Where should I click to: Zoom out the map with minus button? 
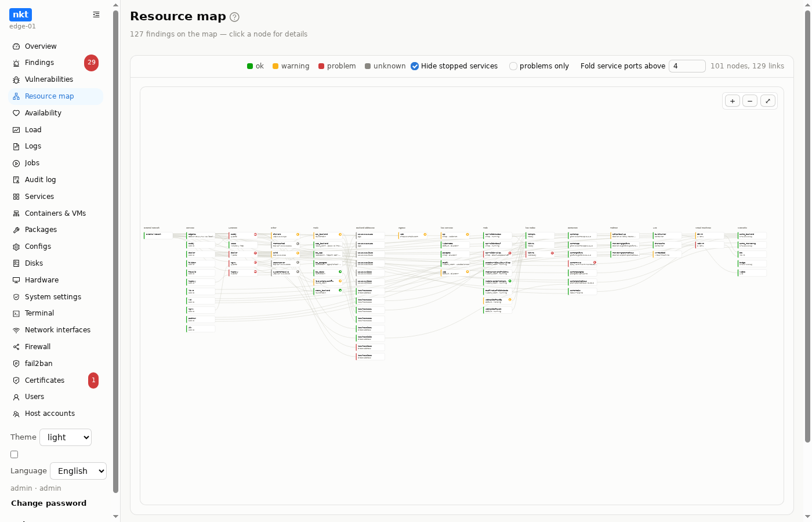[750, 101]
